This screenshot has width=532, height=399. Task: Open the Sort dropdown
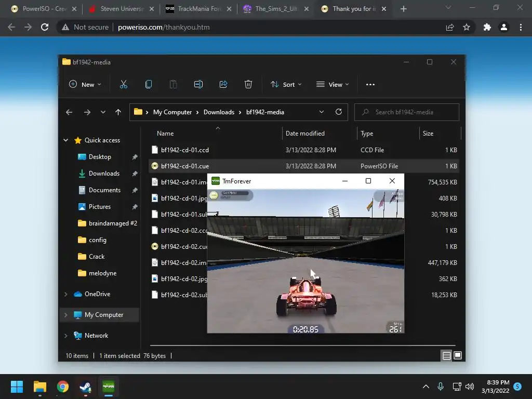[x=286, y=85]
